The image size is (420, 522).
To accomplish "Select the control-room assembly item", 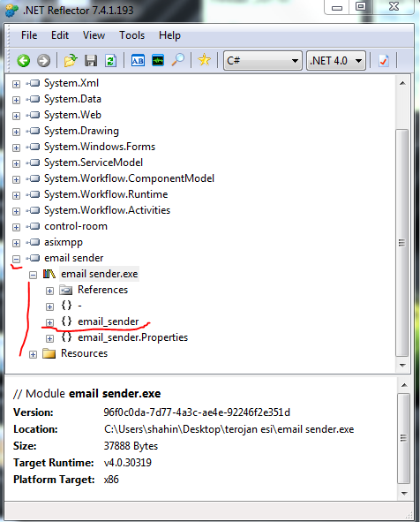I will tap(76, 226).
